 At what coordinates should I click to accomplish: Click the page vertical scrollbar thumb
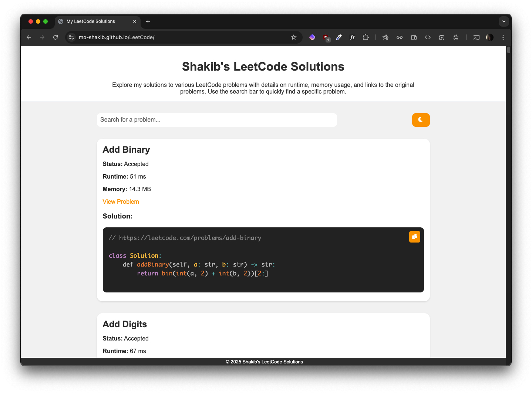(x=509, y=50)
